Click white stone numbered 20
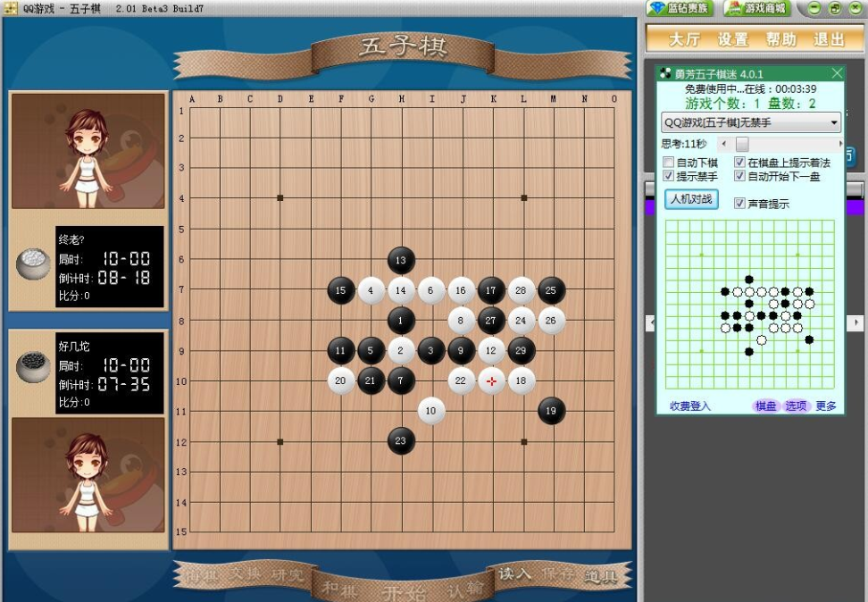Viewport: 868px width, 602px height. (x=340, y=381)
